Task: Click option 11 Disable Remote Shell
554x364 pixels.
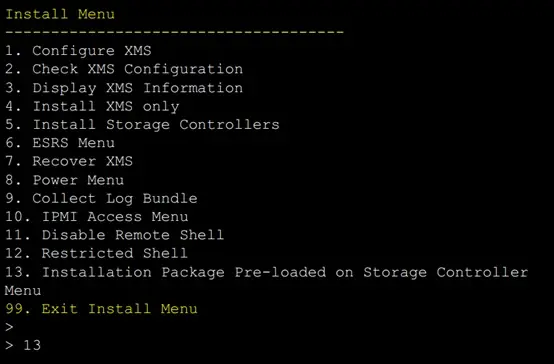Action: pyautogui.click(x=114, y=235)
